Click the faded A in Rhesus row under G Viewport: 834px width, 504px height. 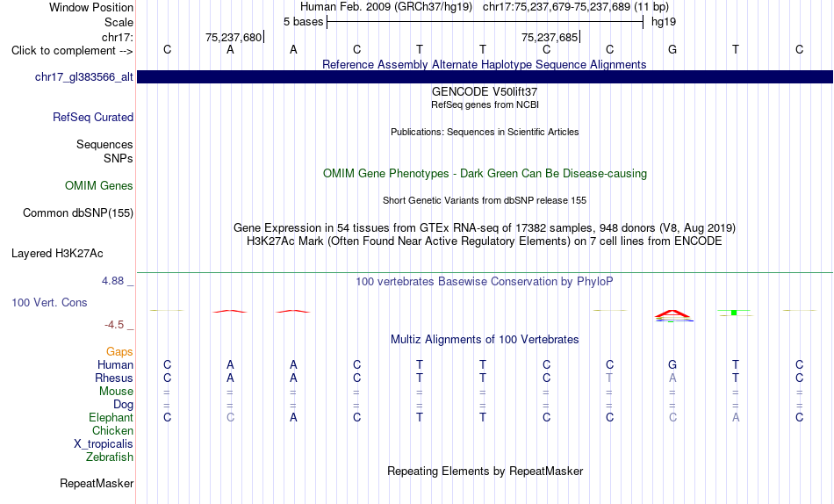click(672, 378)
